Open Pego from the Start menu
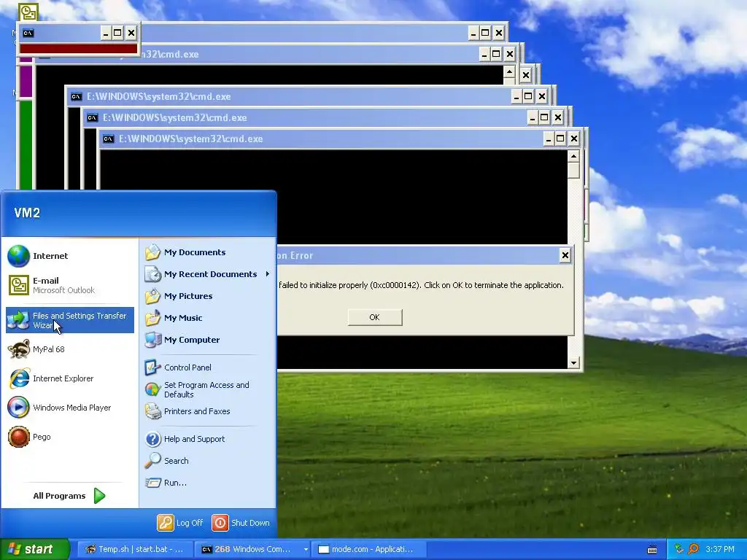The height and width of the screenshot is (560, 747). tap(69, 437)
